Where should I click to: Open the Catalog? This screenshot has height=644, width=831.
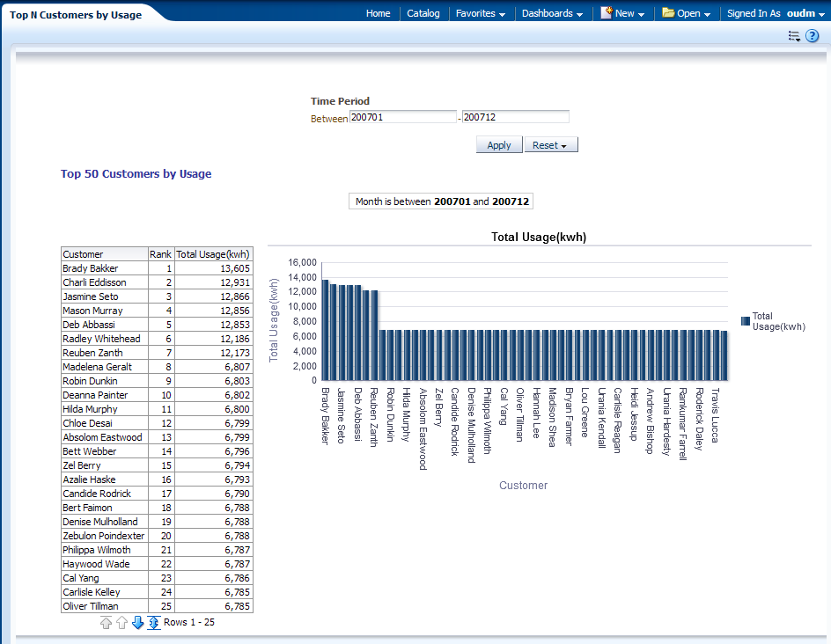[423, 13]
